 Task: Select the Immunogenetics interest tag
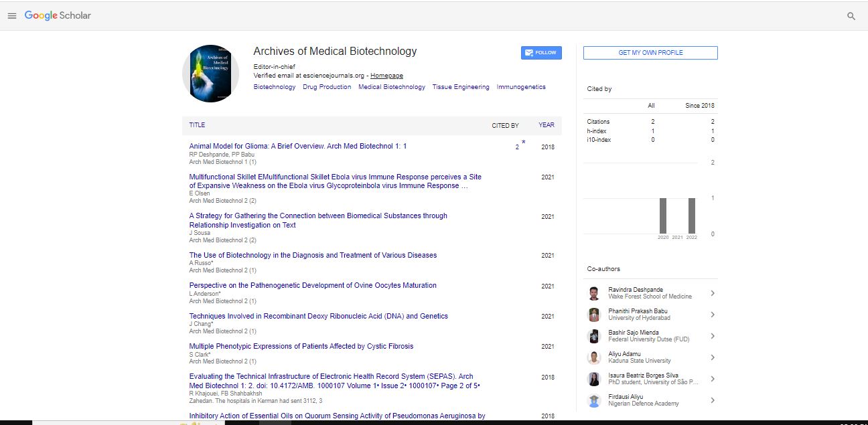click(521, 87)
